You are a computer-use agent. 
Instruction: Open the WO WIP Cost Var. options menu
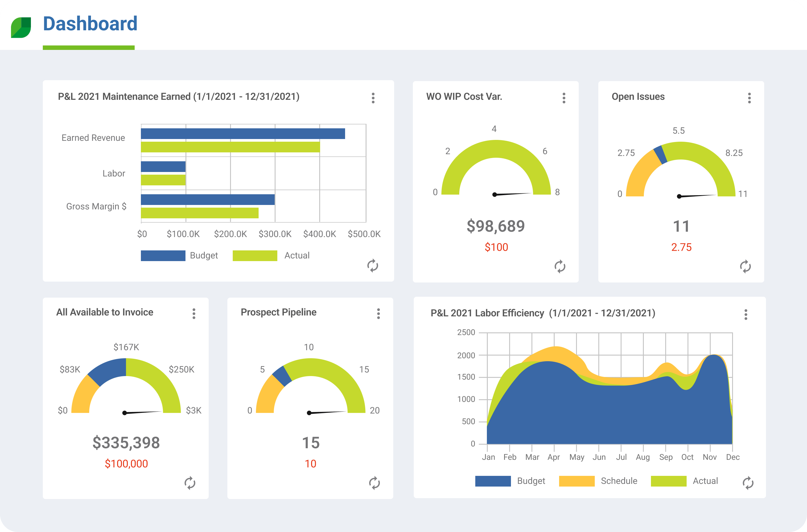tap(564, 97)
